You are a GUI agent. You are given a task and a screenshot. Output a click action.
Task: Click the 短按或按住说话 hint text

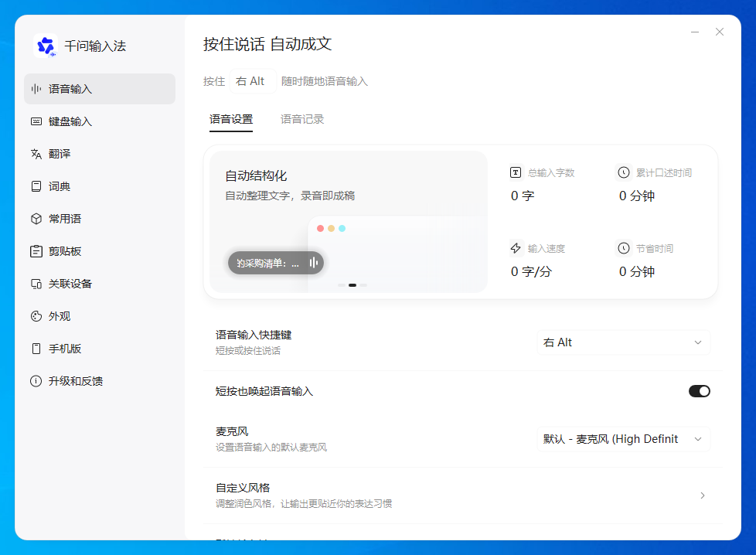point(248,351)
